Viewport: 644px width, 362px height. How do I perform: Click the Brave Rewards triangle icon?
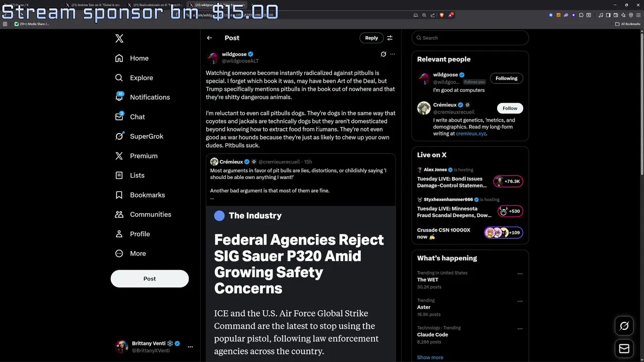point(451,15)
